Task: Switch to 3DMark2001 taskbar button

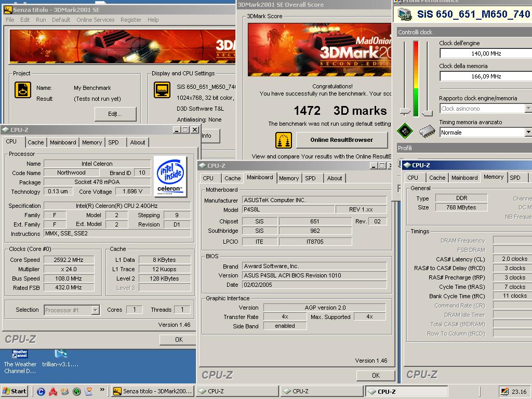Action: pyautogui.click(x=153, y=391)
